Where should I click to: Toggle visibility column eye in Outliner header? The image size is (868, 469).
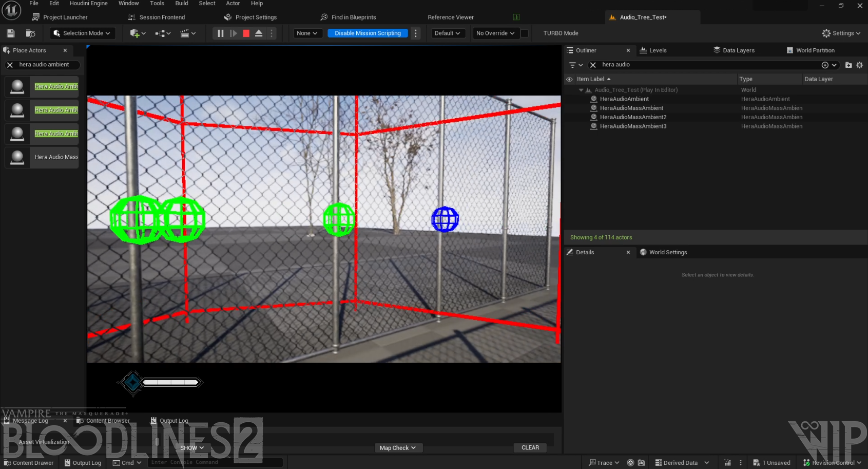coord(569,79)
